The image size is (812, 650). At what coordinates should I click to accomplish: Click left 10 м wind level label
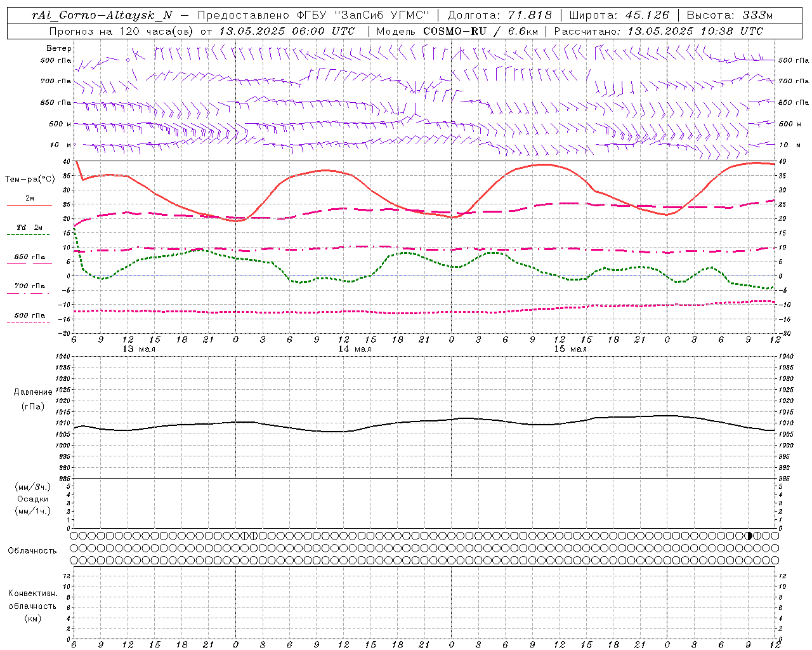coord(61,145)
